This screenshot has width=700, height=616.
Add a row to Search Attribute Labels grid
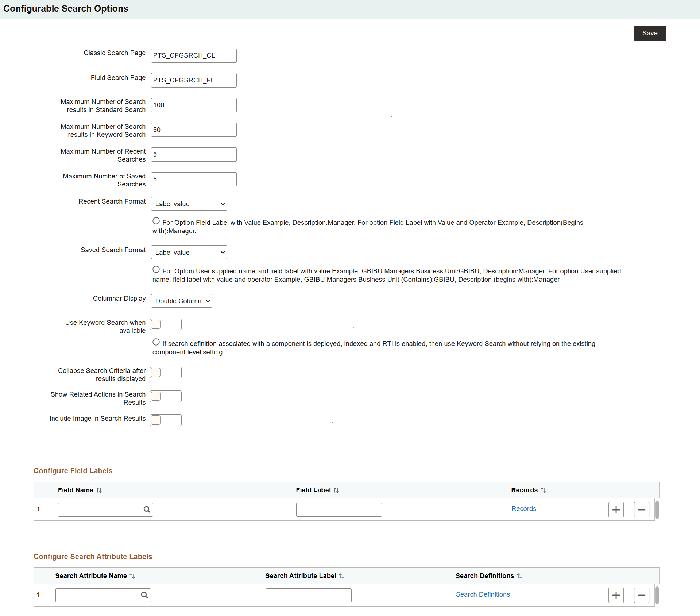[x=616, y=595]
